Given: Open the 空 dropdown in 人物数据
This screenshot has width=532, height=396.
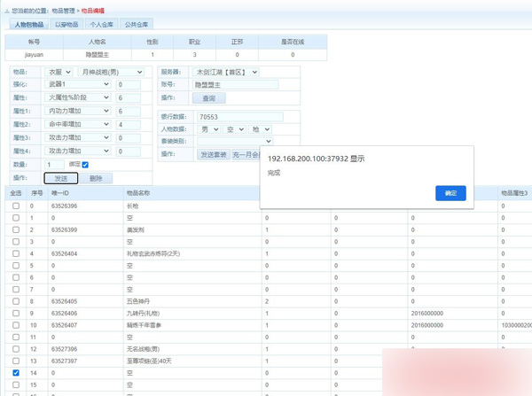Looking at the screenshot, I should tap(234, 129).
